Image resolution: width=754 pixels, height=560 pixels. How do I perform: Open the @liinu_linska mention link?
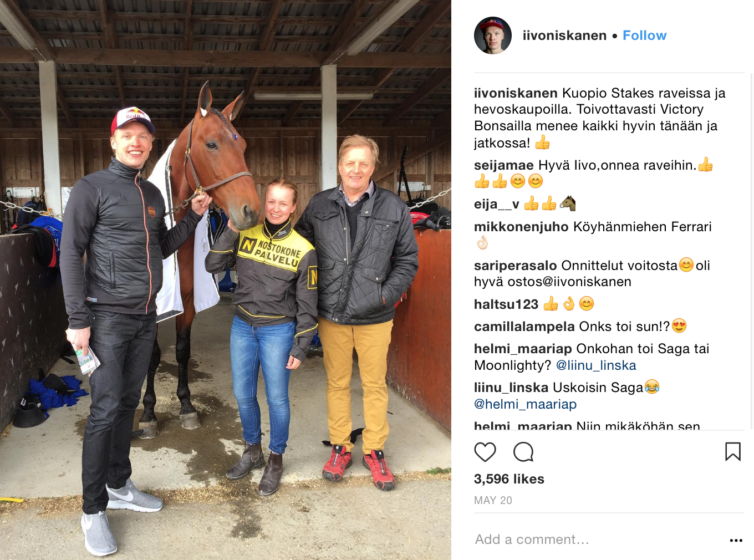596,365
